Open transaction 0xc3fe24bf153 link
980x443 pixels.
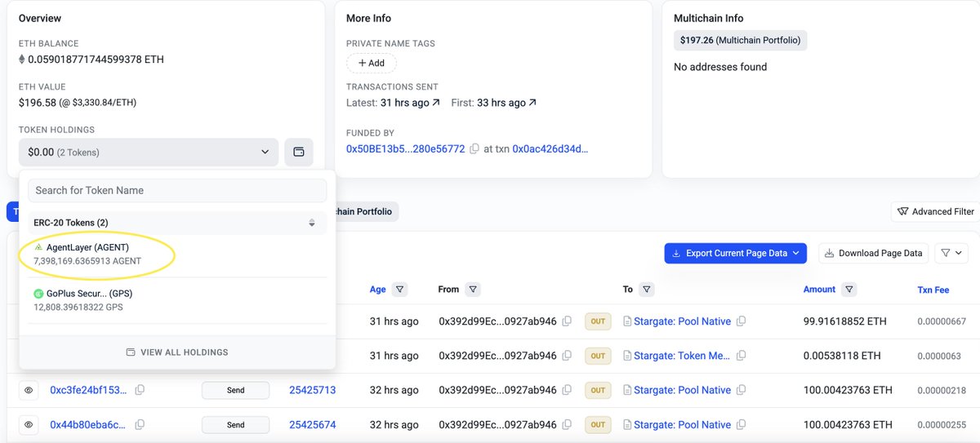point(89,390)
